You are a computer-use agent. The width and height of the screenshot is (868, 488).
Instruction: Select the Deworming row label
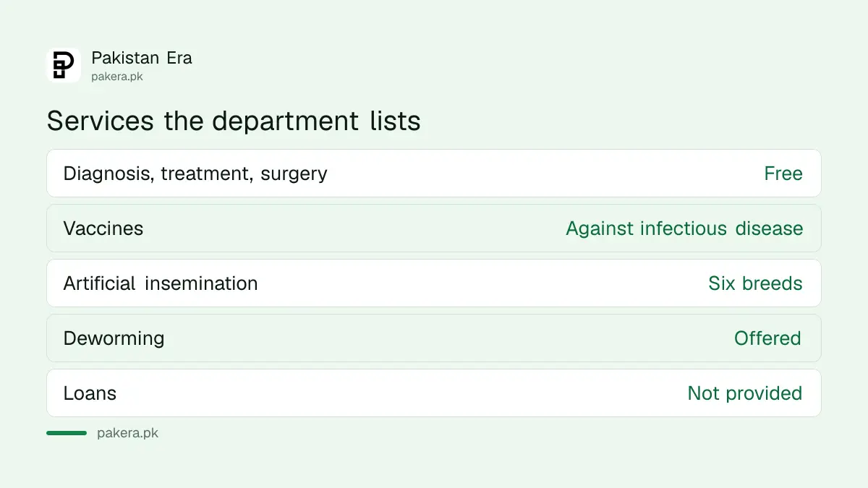[x=114, y=338]
